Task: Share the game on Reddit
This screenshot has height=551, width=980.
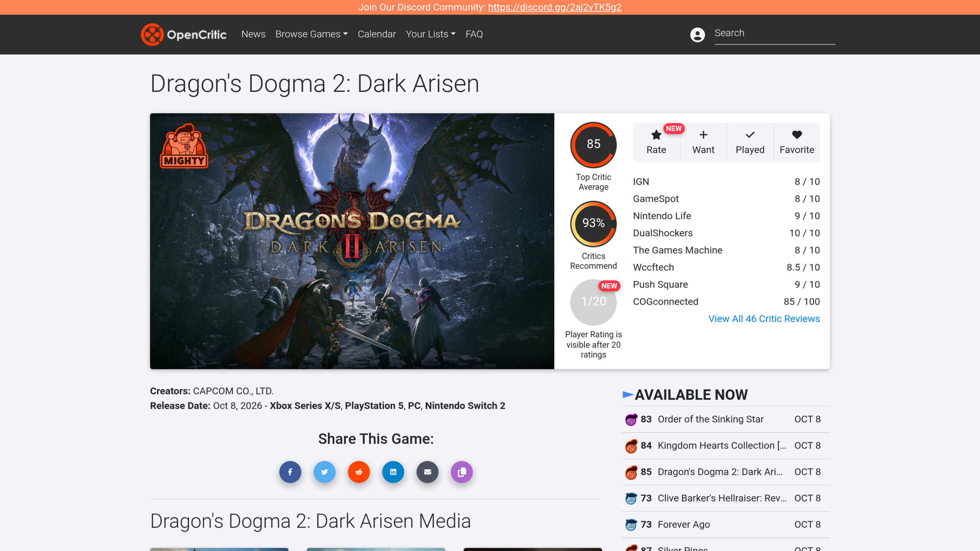Action: (359, 472)
